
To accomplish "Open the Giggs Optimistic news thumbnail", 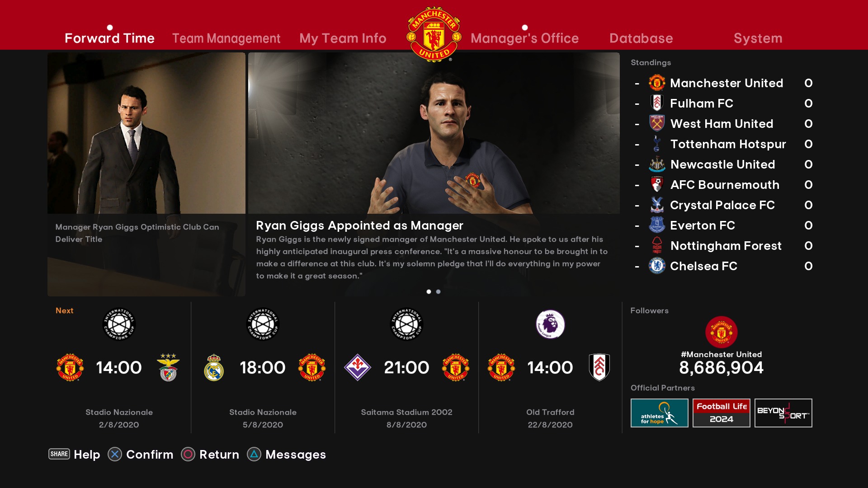I will [146, 174].
